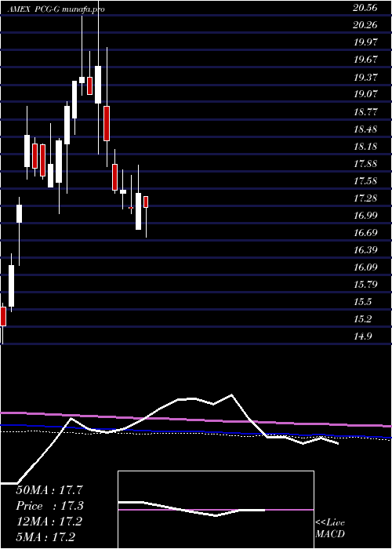392x549 pixels.
Task: Click the 16.69 price axis label
Action: 365,232
